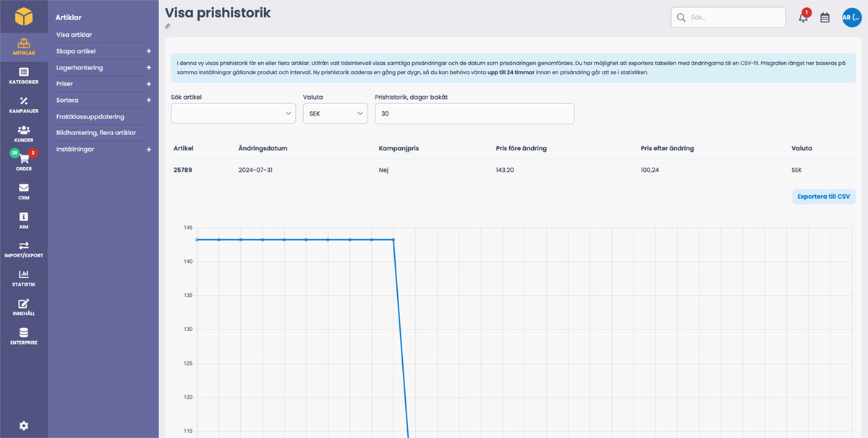Click the yellow box logo icon
868x438 pixels.
click(x=24, y=16)
